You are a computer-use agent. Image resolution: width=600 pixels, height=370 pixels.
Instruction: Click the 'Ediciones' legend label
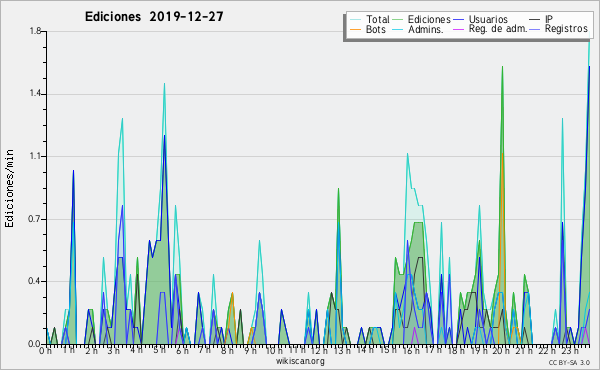tap(429, 19)
